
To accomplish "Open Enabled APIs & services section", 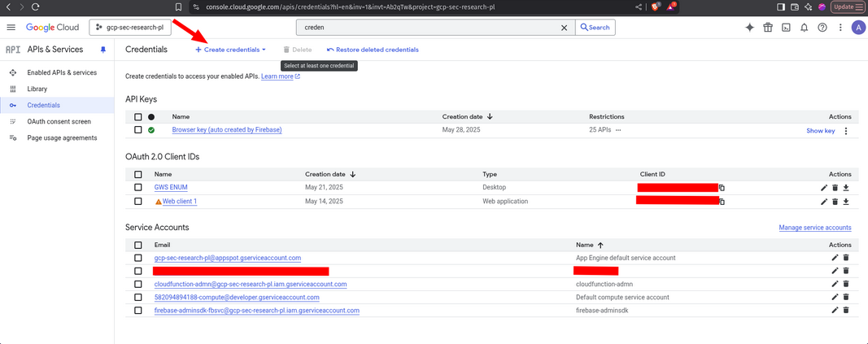I will click(x=62, y=72).
